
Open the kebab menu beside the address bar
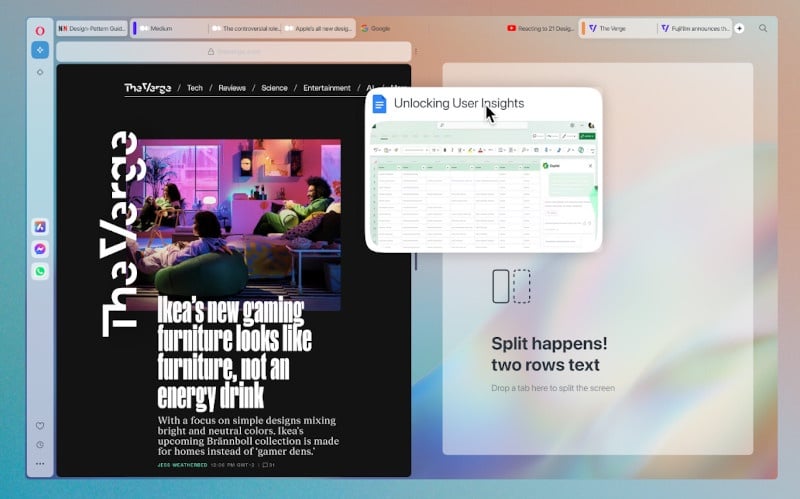point(416,52)
